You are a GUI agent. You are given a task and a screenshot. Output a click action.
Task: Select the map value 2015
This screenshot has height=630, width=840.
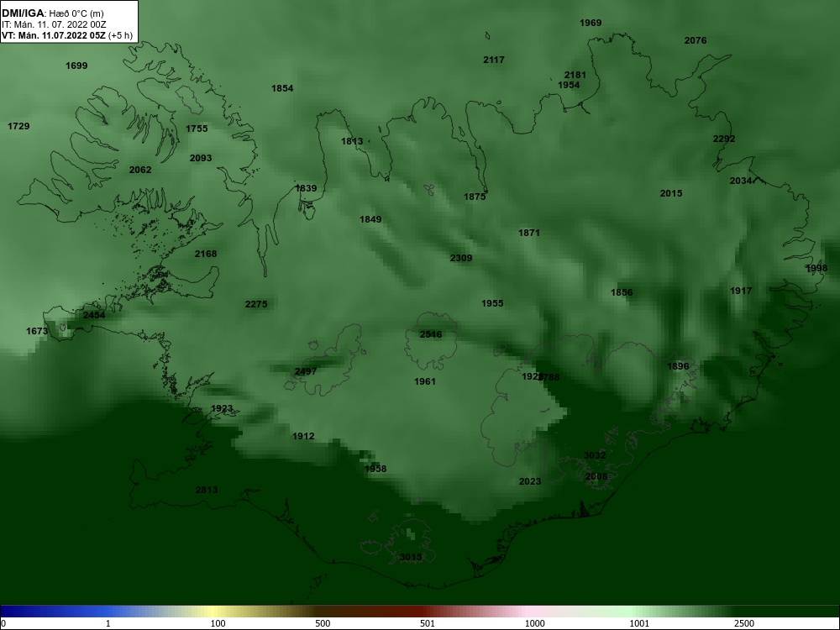coord(671,193)
